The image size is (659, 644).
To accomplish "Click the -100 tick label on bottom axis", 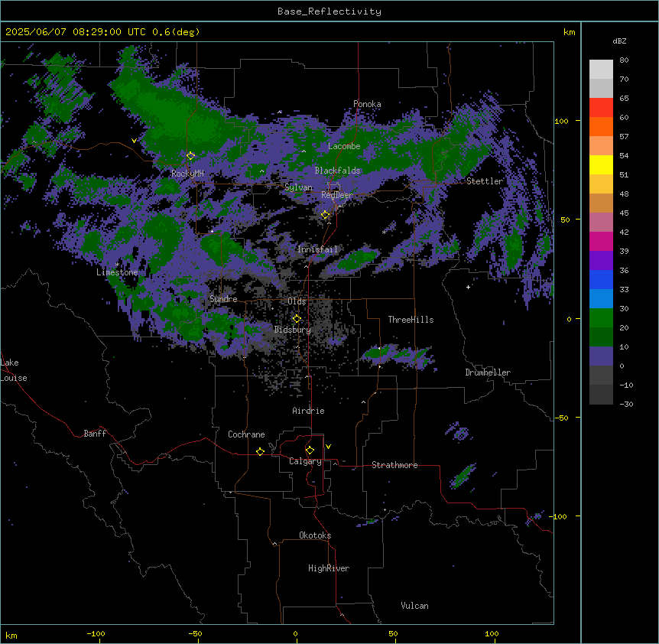I will (96, 633).
